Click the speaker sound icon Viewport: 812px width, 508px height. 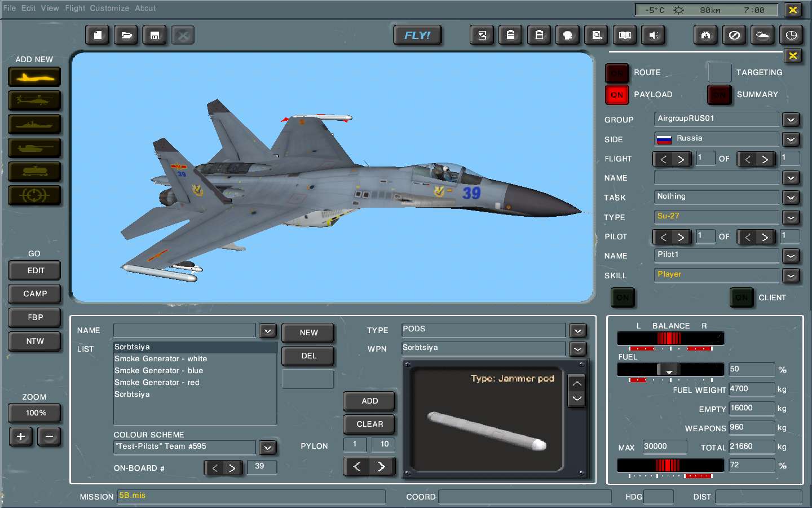(x=654, y=35)
